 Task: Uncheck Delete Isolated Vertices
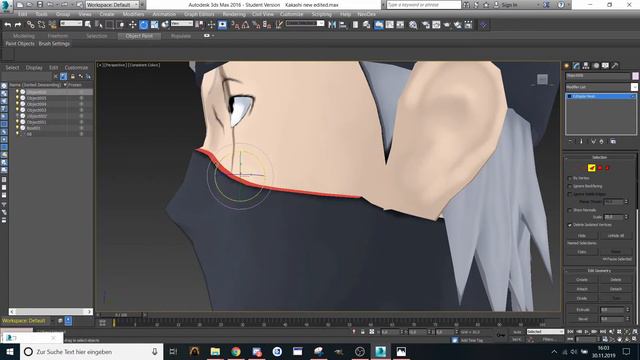(570, 225)
